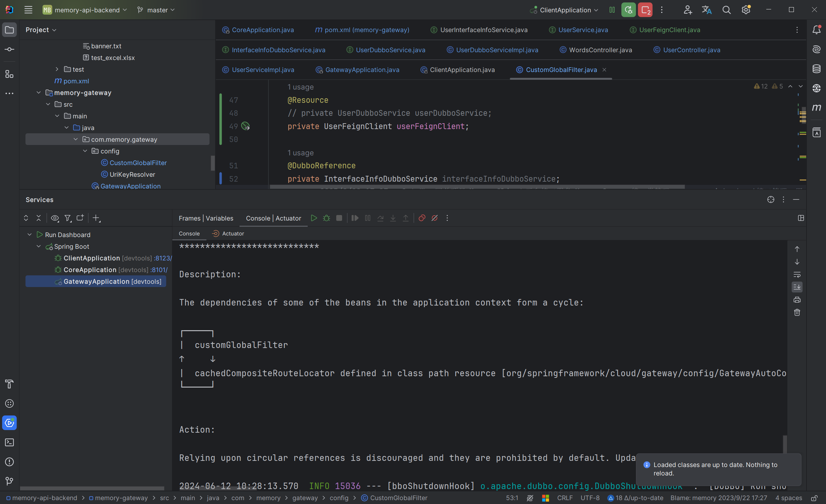This screenshot has height=504, width=826.
Task: Click the debug ClientApplication button
Action: click(x=628, y=10)
